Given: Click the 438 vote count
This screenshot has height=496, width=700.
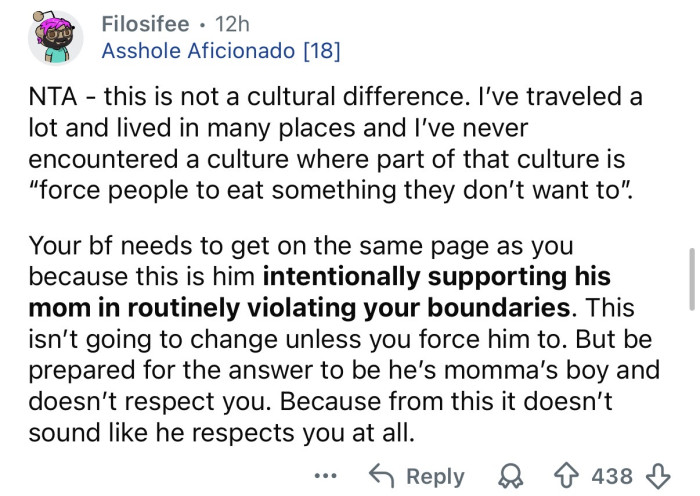Looking at the screenshot, I should [611, 476].
